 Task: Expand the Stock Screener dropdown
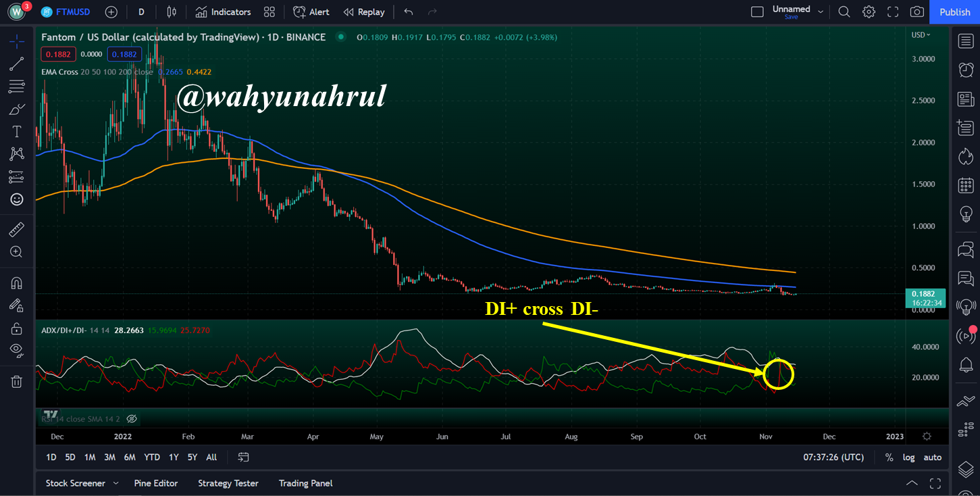116,483
